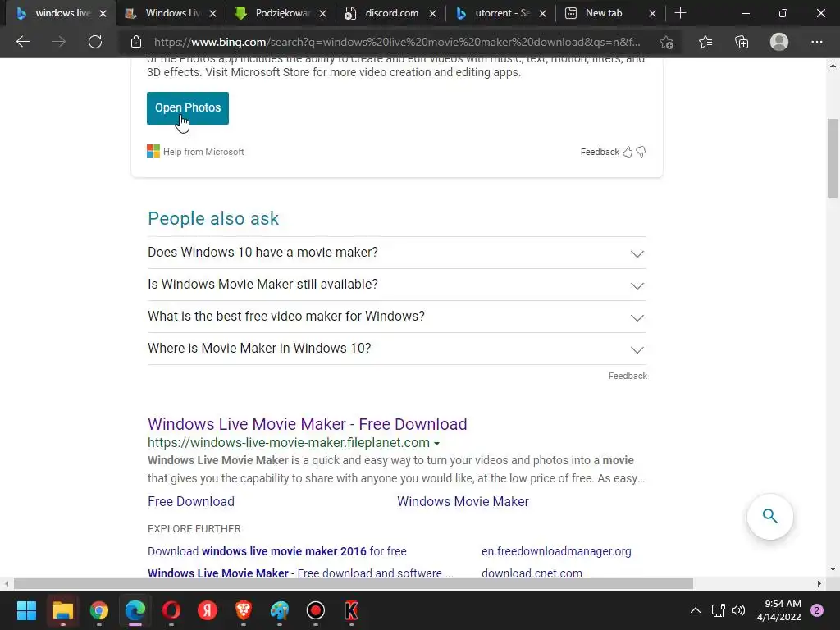Viewport: 840px width, 630px height.
Task: Click the Open Photos button
Action: (188, 108)
